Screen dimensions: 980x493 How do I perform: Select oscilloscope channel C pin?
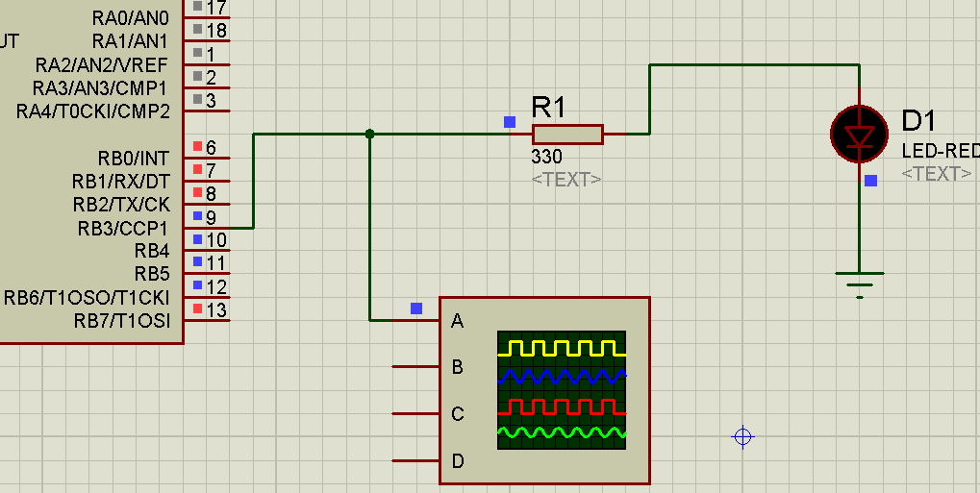(x=415, y=413)
